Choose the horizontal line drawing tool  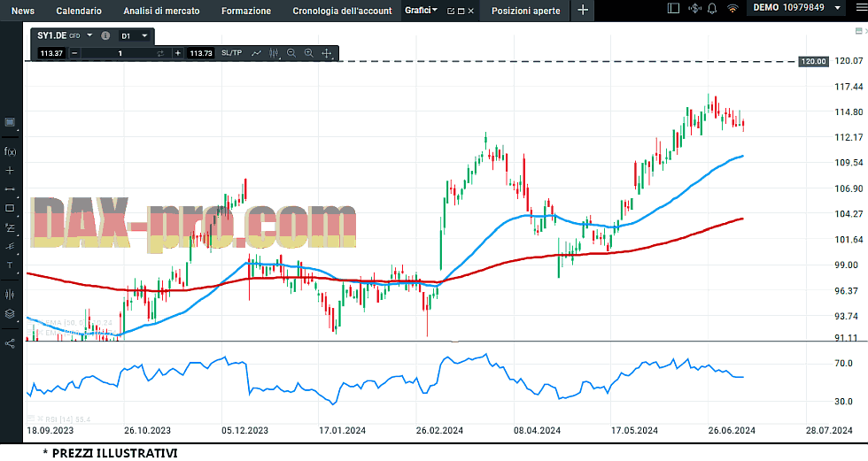(x=10, y=189)
